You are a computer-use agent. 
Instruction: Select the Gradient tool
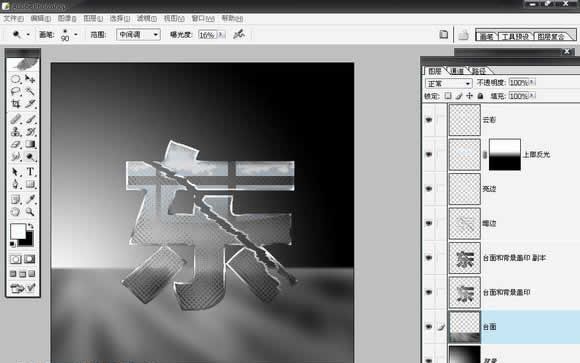pos(30,144)
